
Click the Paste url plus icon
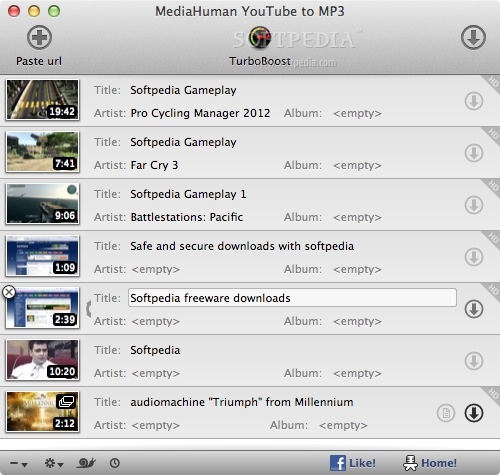(x=39, y=37)
